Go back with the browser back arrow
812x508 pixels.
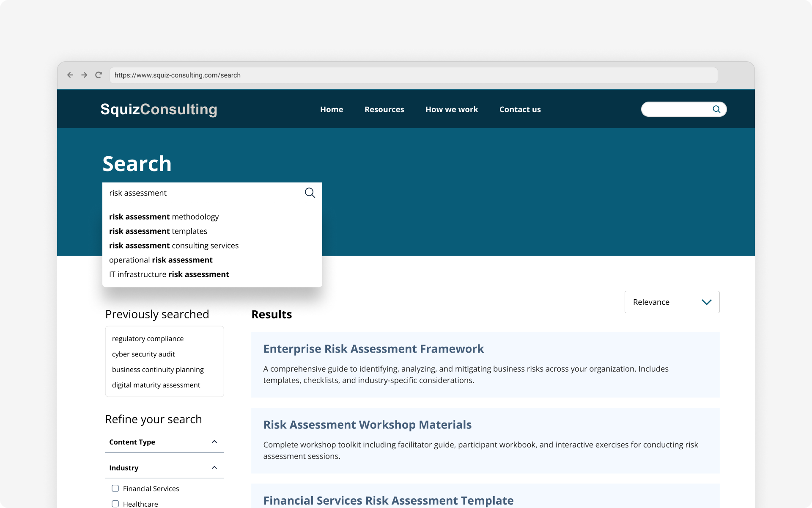[70, 75]
